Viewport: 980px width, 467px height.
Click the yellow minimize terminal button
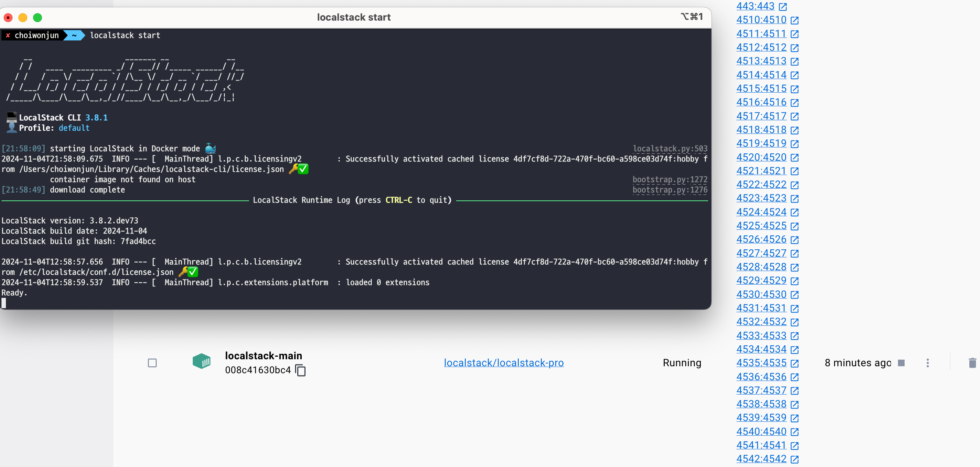[23, 18]
